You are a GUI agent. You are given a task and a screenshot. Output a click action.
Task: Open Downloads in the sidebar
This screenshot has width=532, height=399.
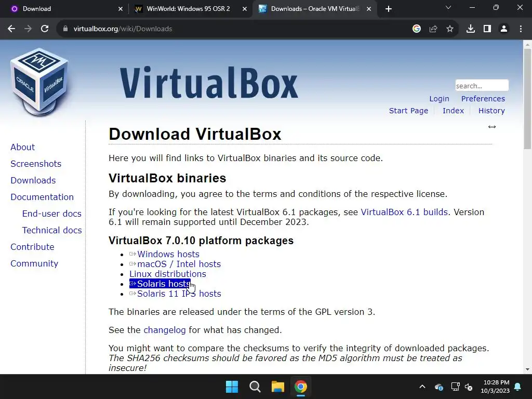[x=33, y=180]
